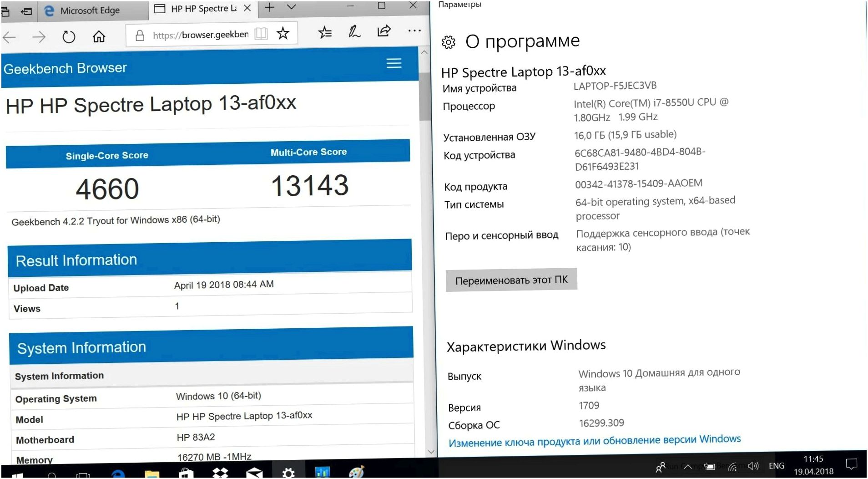The image size is (868, 479).
Task: Open reading view in Edge
Action: coord(261,33)
